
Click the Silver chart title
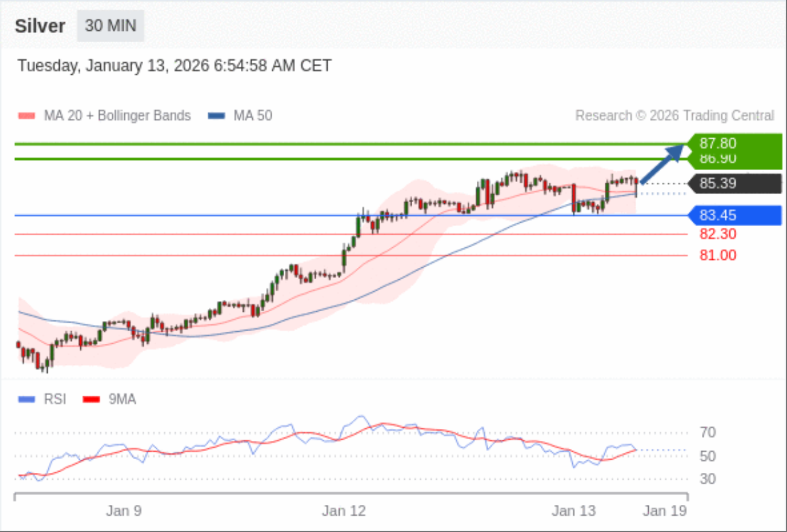pos(40,27)
